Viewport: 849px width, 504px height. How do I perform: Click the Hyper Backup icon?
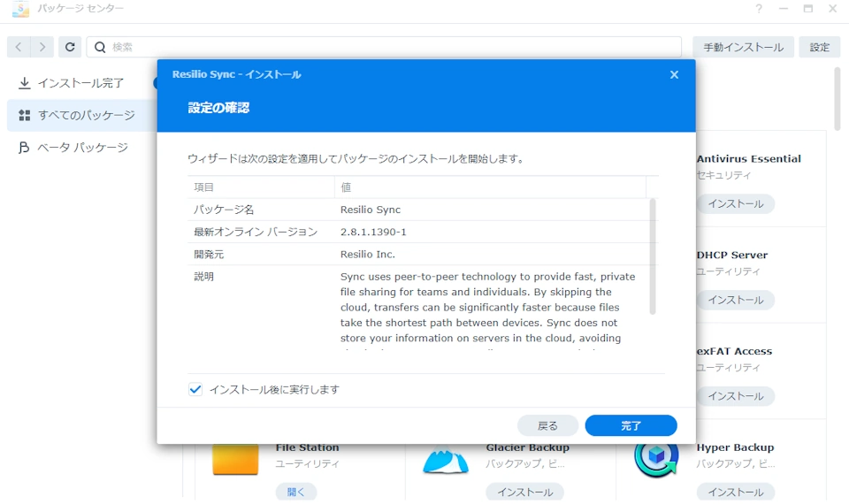click(x=656, y=459)
